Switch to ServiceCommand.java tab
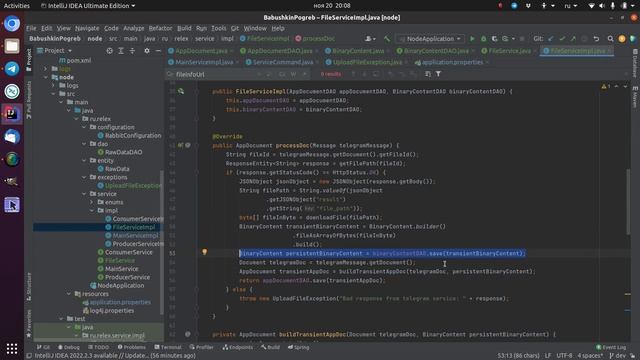 tap(282, 62)
